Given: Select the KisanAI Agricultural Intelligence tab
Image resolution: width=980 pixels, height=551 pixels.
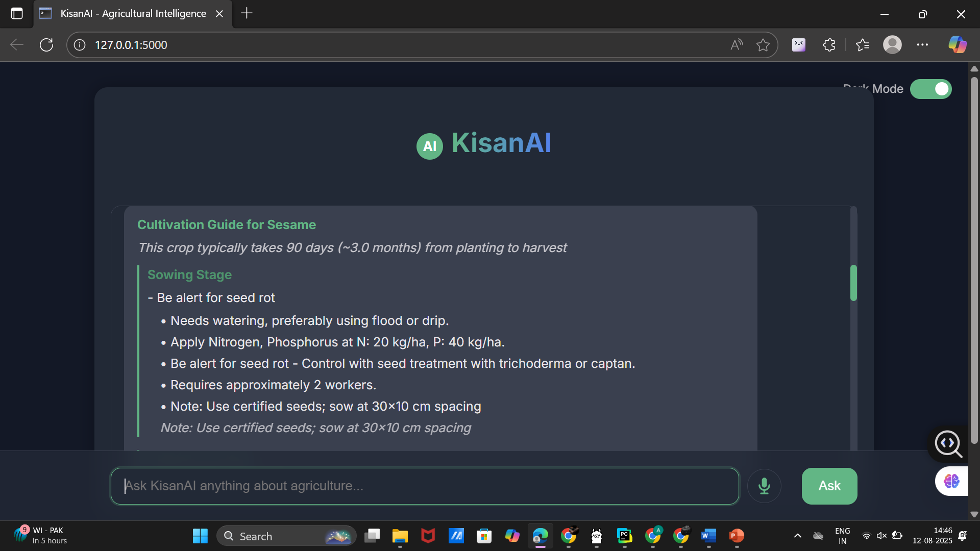Looking at the screenshot, I should (x=133, y=13).
